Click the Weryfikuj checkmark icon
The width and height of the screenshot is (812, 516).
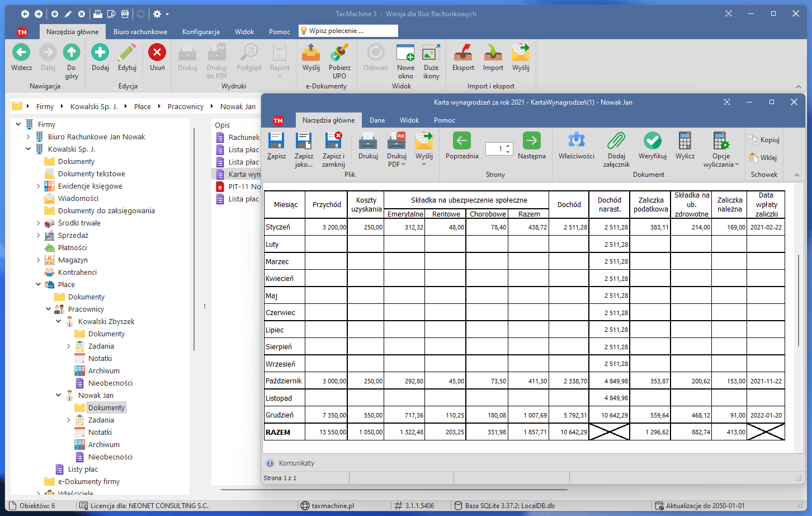point(652,141)
